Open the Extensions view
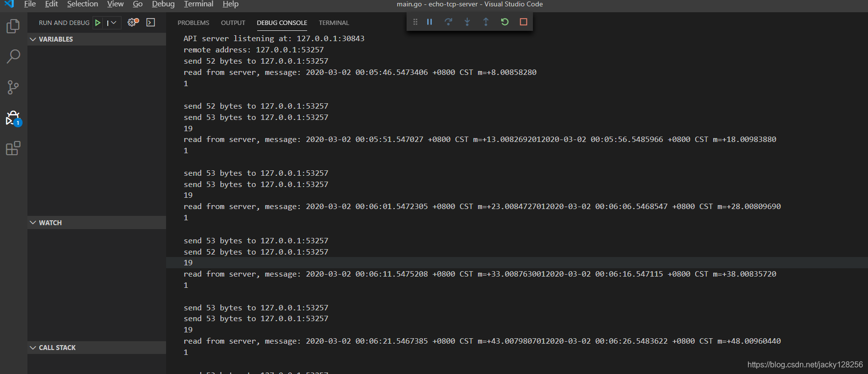This screenshot has width=868, height=374. (x=13, y=148)
